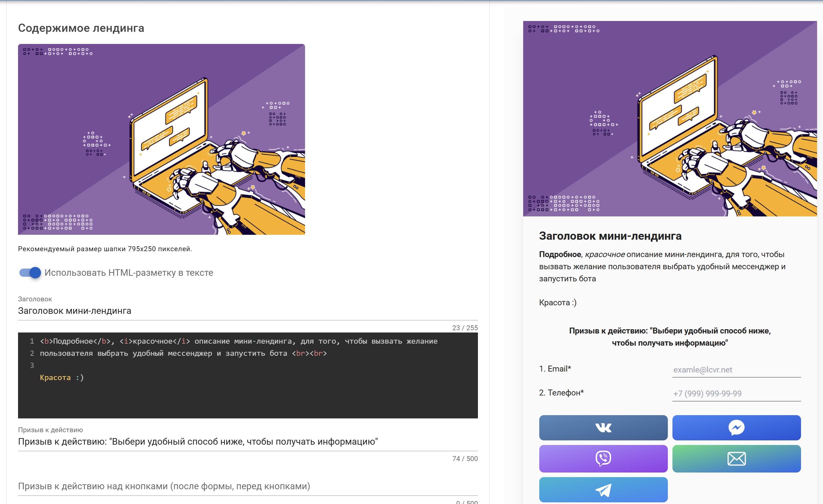Click the Facebook Messenger button
823x504 pixels.
[736, 428]
